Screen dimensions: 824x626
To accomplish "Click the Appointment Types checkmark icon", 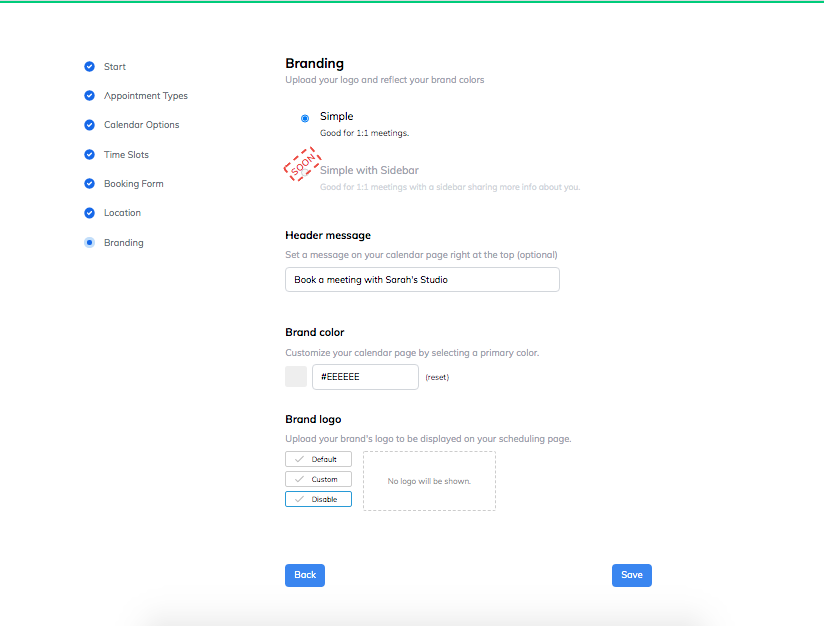I will pos(89,96).
